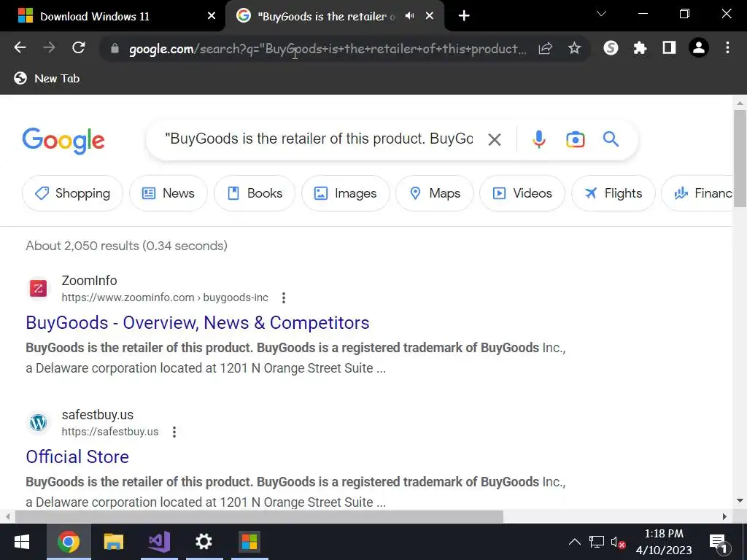The width and height of the screenshot is (747, 560).
Task: Show hidden system tray icons
Action: (x=575, y=542)
